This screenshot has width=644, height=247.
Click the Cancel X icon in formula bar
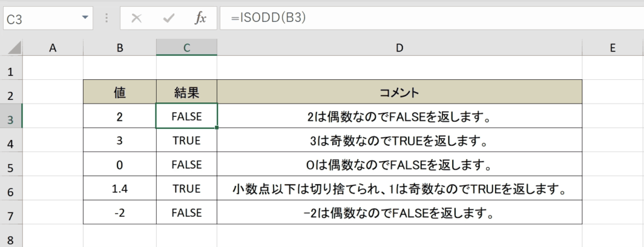(136, 18)
